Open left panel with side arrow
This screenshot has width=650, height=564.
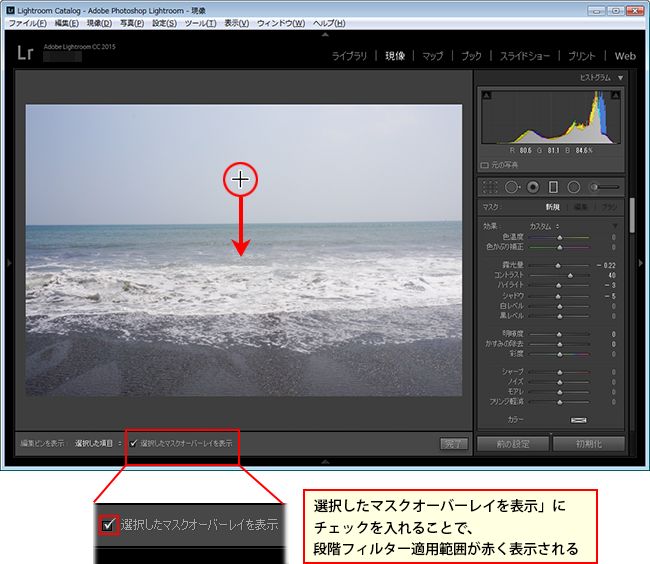point(9,263)
